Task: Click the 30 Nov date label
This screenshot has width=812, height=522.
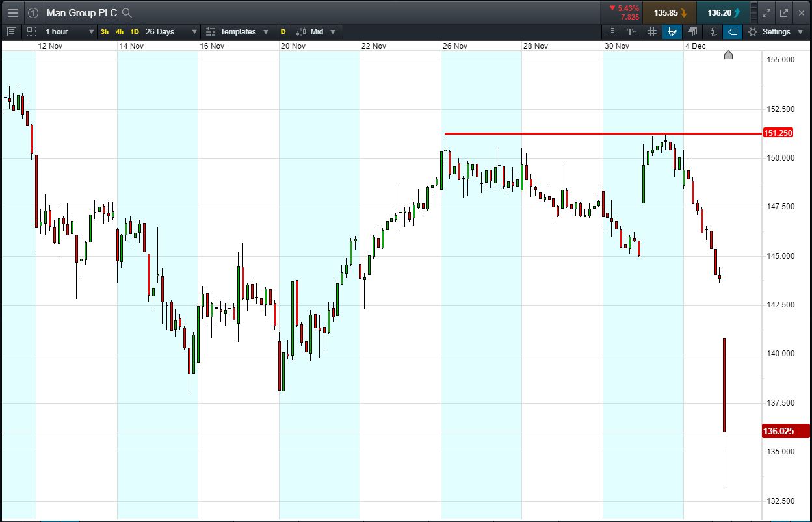Action: 617,46
